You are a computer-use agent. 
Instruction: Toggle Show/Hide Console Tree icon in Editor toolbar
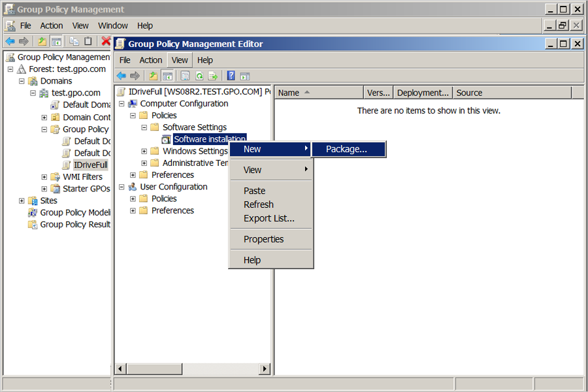[167, 76]
